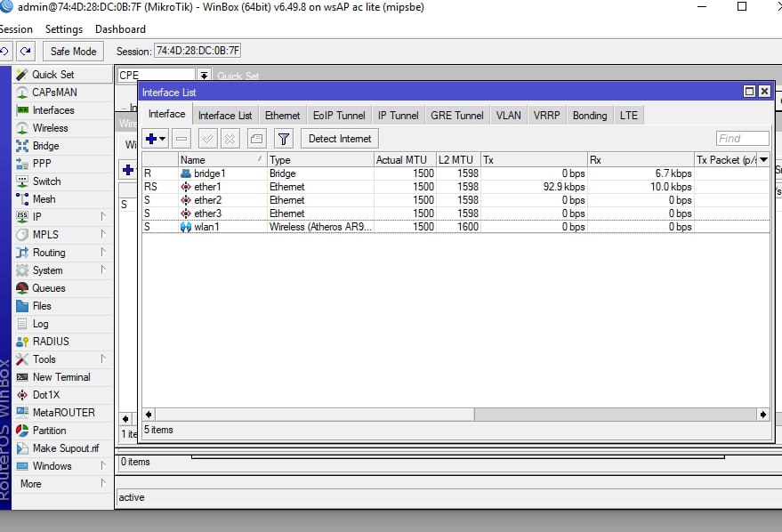Viewport: 782px width, 532px height.
Task: Select the bridge1 interface row
Action: click(x=455, y=173)
